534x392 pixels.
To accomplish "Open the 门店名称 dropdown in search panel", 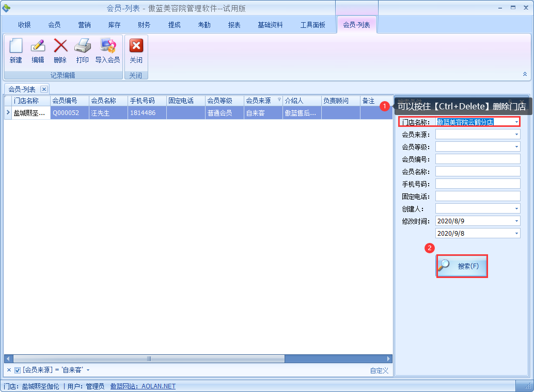I will 516,122.
